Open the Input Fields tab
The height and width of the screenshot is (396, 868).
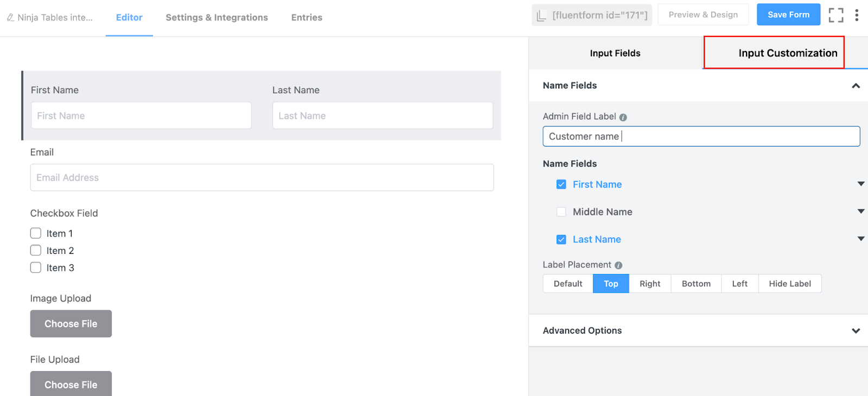pyautogui.click(x=615, y=53)
